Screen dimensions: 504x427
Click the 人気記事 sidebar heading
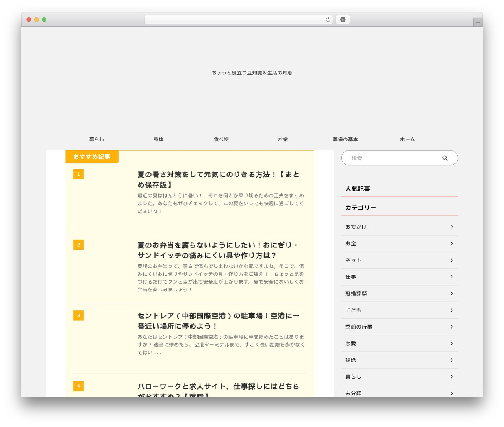(358, 189)
